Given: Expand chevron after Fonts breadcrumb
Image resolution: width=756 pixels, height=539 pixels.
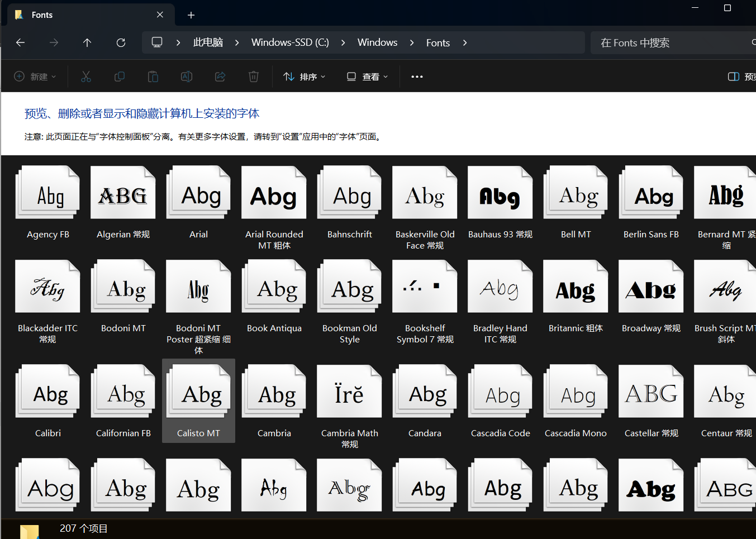Looking at the screenshot, I should 465,42.
